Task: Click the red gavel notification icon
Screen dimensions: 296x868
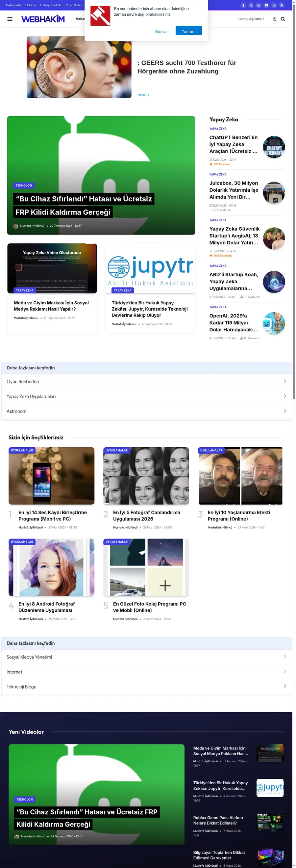Action: [100, 15]
